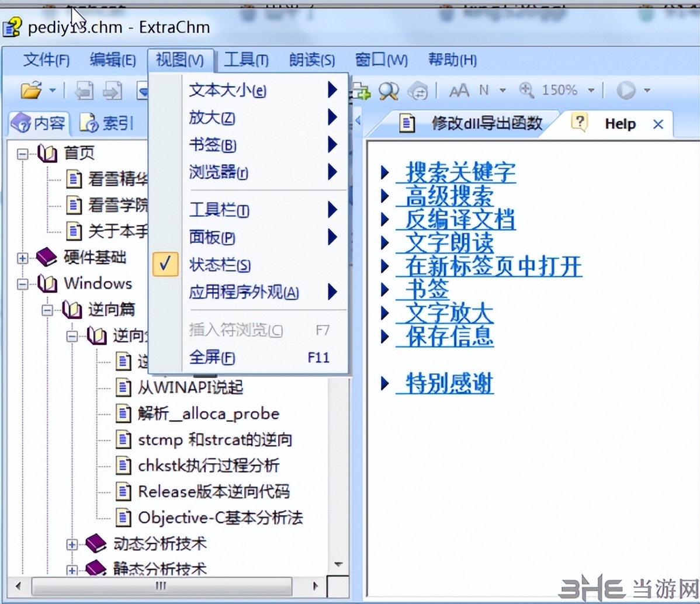Open the N text size dropdown
Image resolution: width=700 pixels, height=604 pixels.
pyautogui.click(x=503, y=91)
